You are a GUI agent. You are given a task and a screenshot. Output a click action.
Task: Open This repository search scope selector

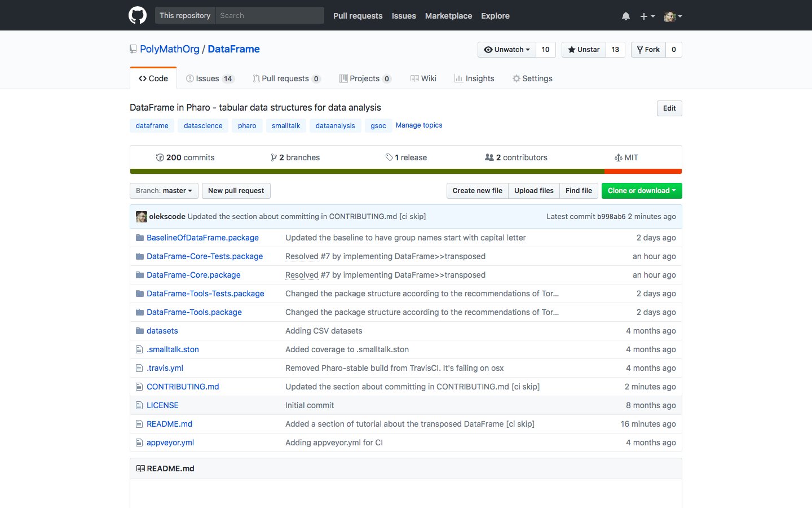[x=185, y=15]
